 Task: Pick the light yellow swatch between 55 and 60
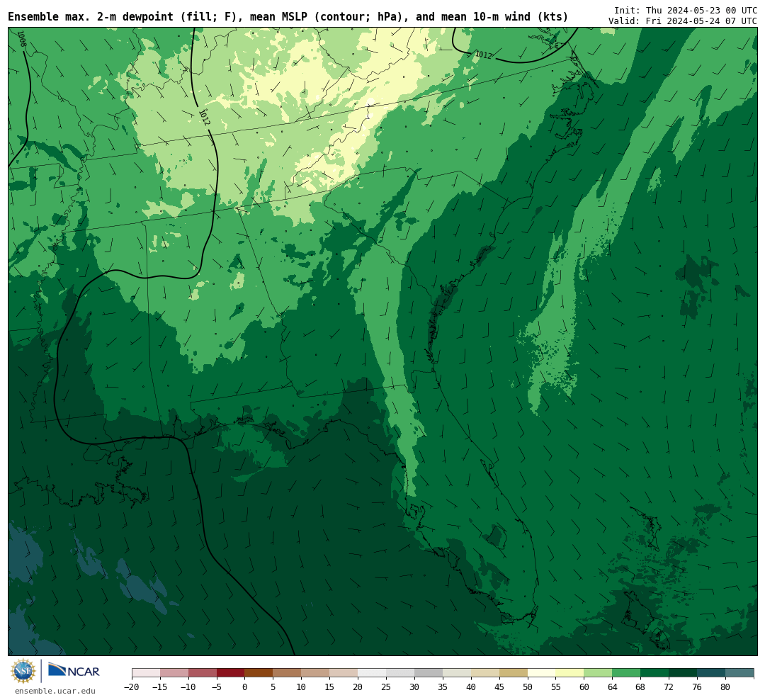coord(570,673)
